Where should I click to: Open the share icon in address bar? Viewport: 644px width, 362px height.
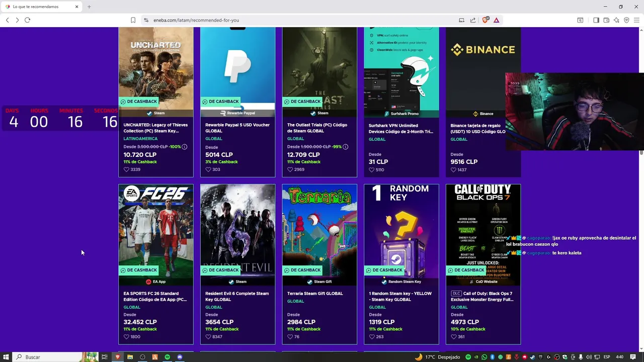click(473, 20)
